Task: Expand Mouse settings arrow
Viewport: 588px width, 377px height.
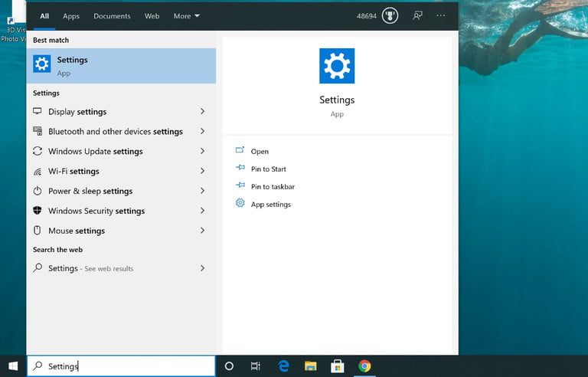Action: [x=202, y=231]
